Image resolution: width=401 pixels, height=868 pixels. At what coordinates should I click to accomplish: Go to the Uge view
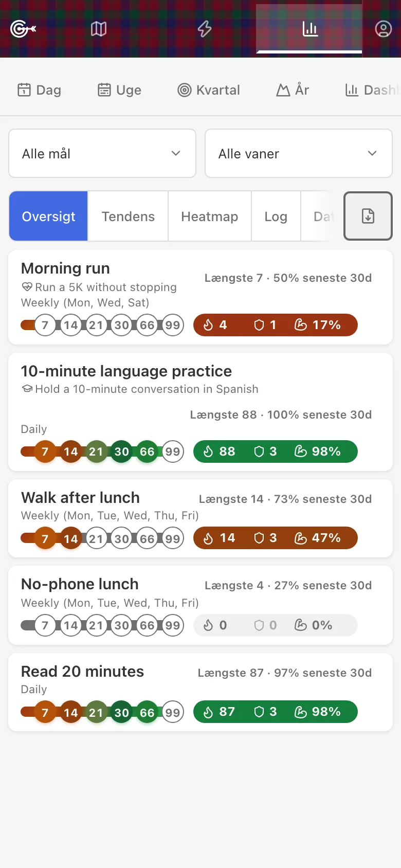tap(119, 90)
